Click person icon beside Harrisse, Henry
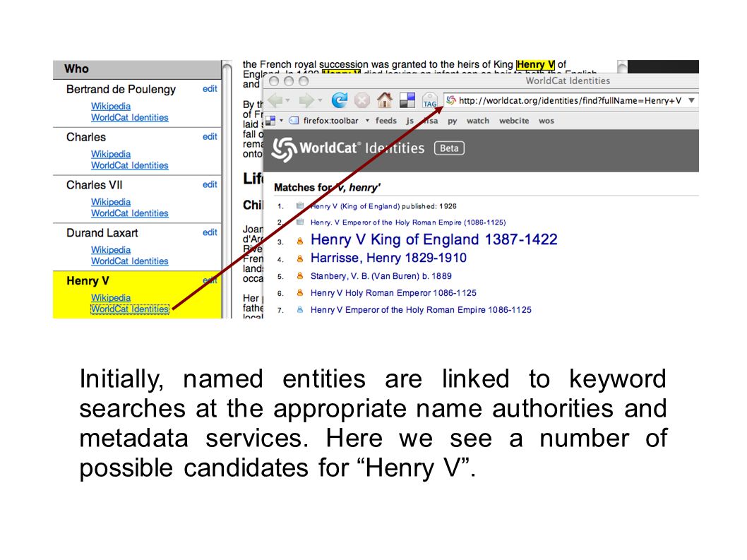This screenshot has width=747, height=560. pos(299,258)
